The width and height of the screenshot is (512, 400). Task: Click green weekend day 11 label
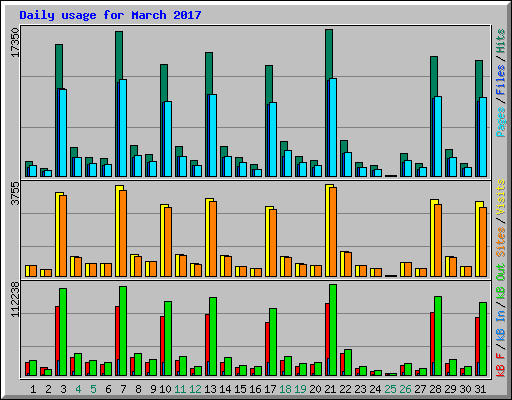[180, 389]
